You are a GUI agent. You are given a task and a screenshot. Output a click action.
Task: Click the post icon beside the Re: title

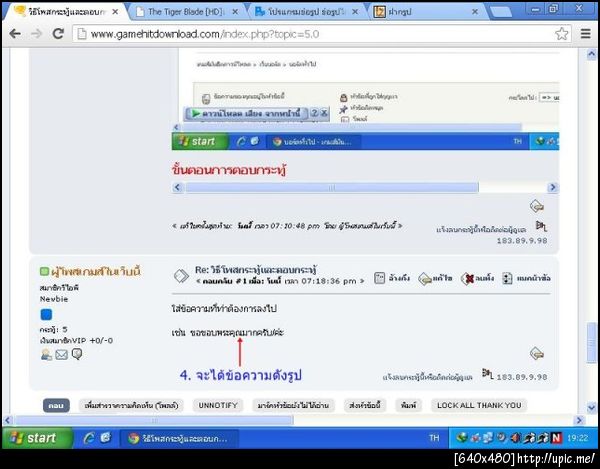(x=181, y=276)
